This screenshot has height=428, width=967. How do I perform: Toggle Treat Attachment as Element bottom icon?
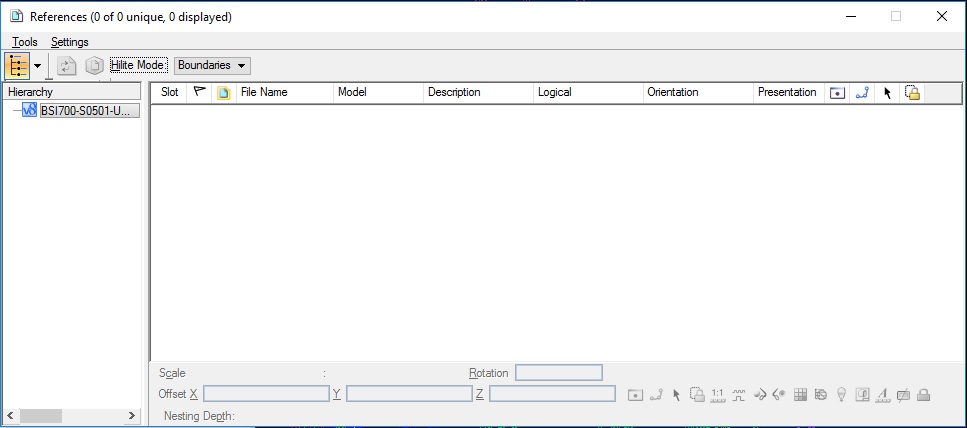(697, 395)
